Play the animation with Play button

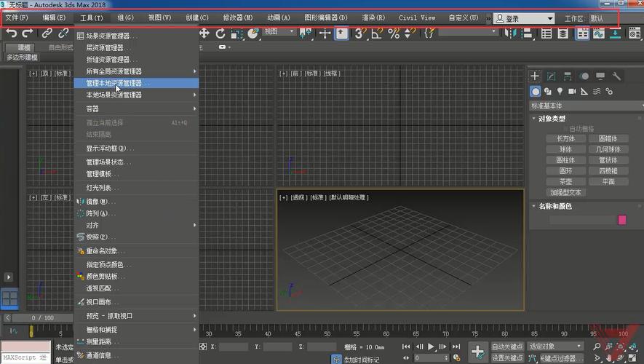431,347
